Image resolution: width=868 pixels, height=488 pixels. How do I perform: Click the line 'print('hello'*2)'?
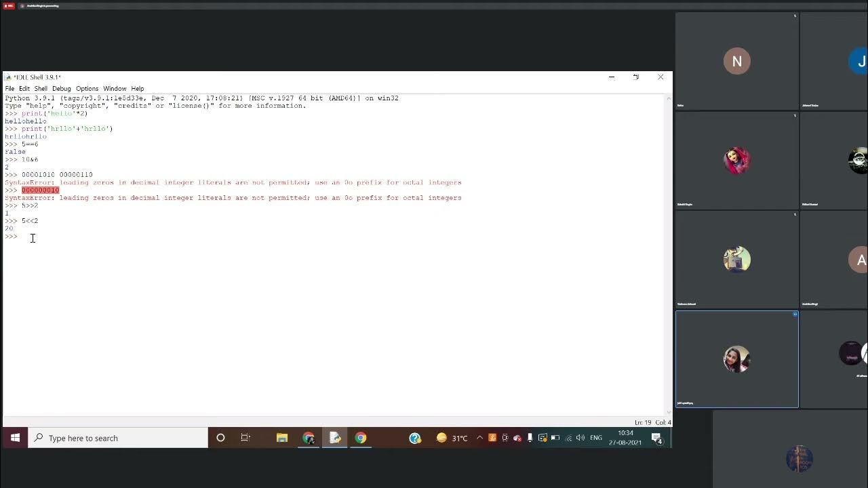(x=54, y=113)
